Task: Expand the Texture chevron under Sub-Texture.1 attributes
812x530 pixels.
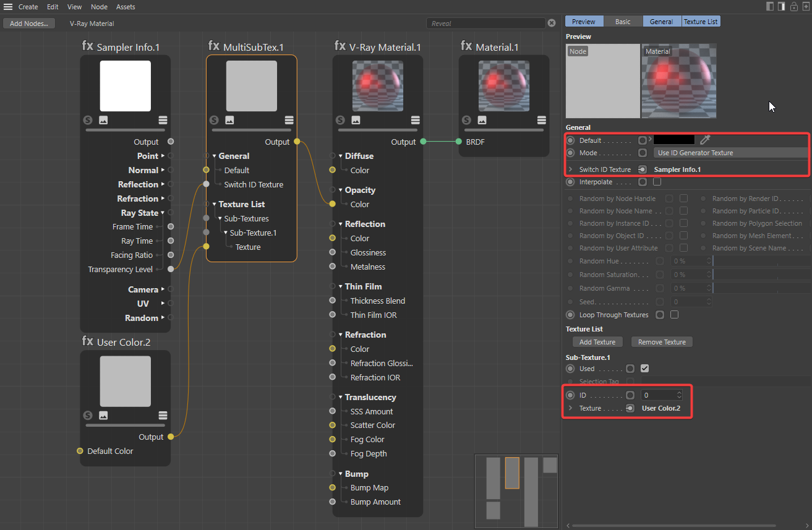Action: click(x=570, y=408)
